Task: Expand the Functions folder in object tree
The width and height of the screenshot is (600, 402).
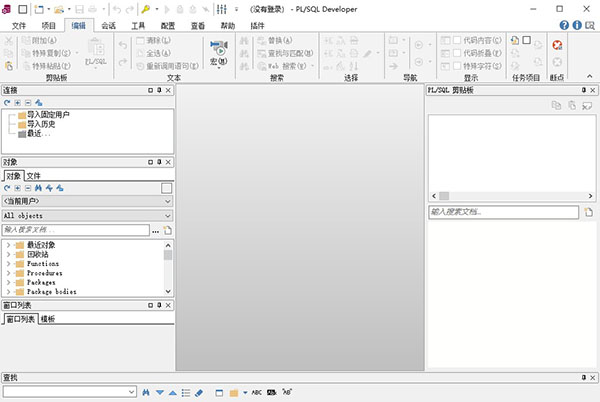Action: 8,263
